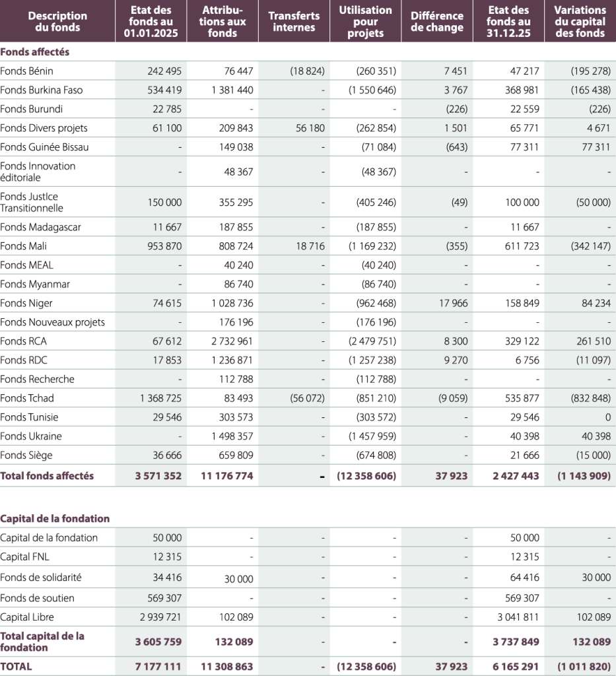Select the 'Fonds affectés' section heading
Image resolution: width=616 pixels, height=676 pixels.
(x=35, y=51)
